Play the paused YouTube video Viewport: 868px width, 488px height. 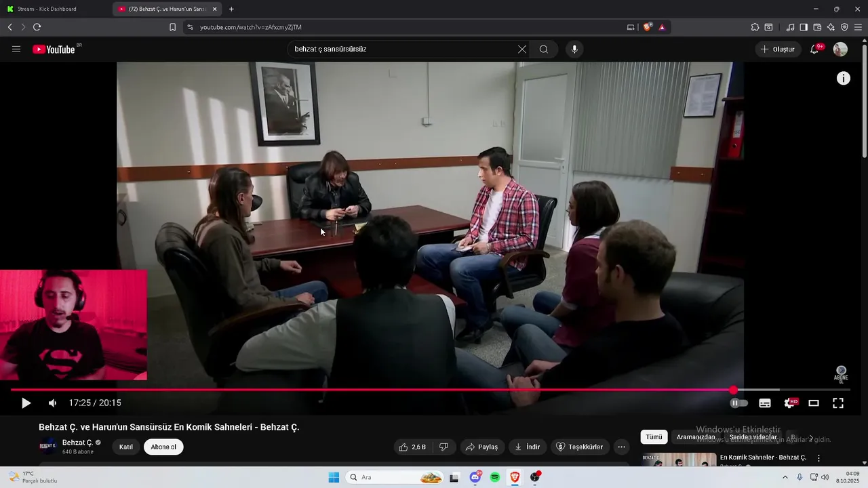tap(26, 403)
